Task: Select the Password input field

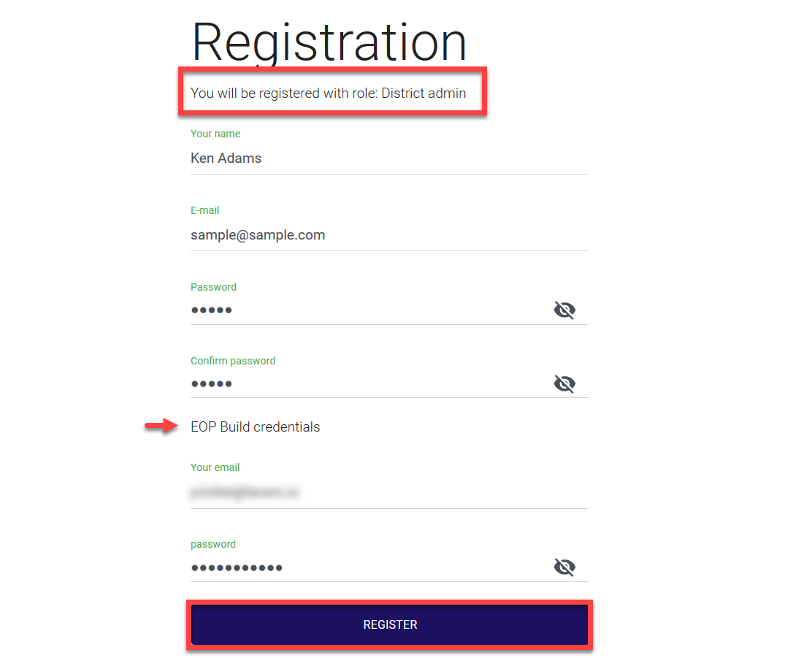Action: (365, 310)
